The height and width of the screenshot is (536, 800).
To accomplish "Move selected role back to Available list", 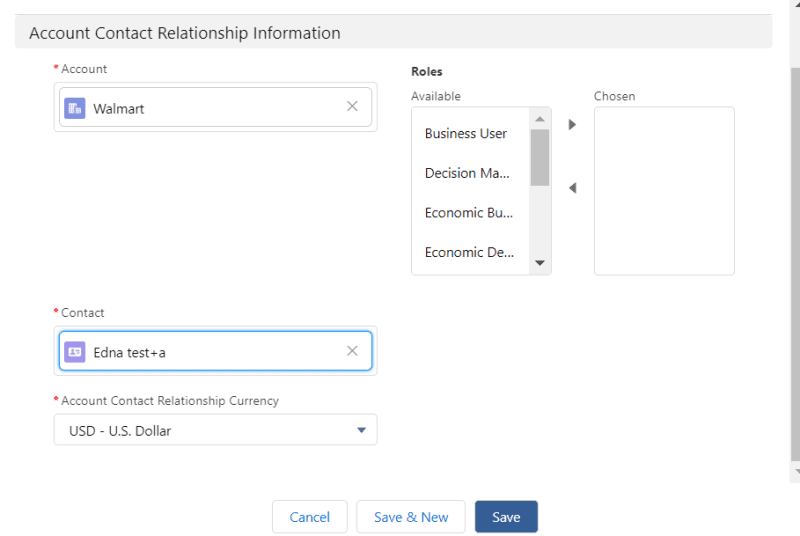I will [572, 188].
